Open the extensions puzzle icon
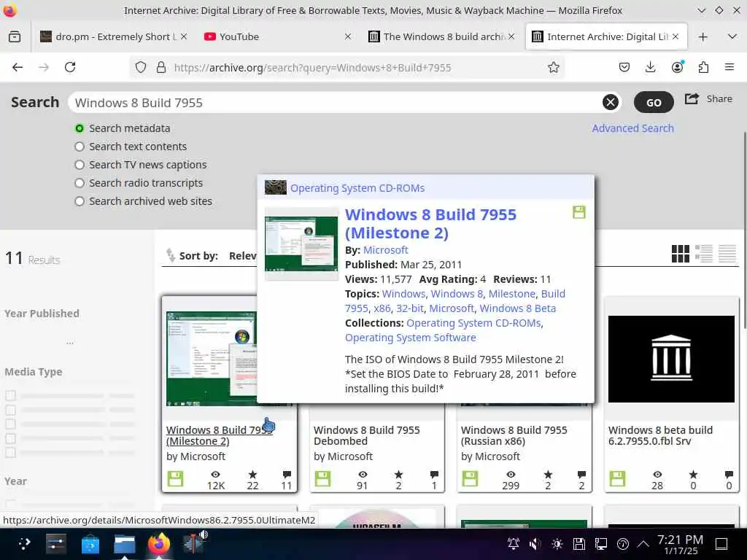Viewport: 747px width, 560px height. pos(703,67)
